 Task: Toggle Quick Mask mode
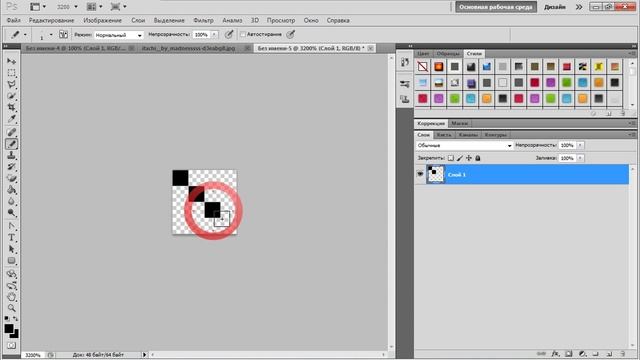coord(11,346)
